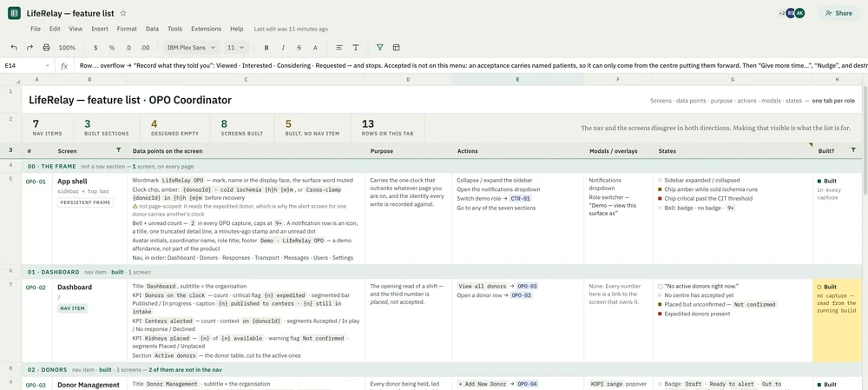Undo the last action
Image resolution: width=868 pixels, height=390 pixels.
point(14,48)
